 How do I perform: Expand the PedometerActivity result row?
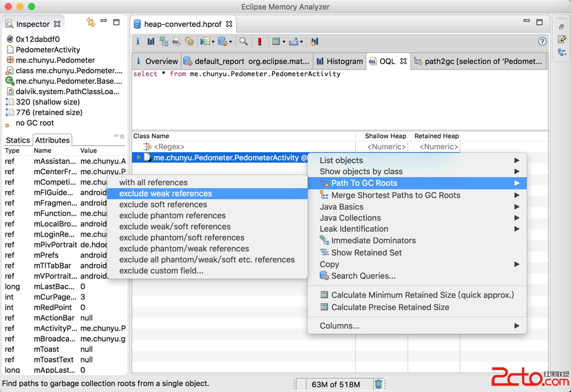138,157
